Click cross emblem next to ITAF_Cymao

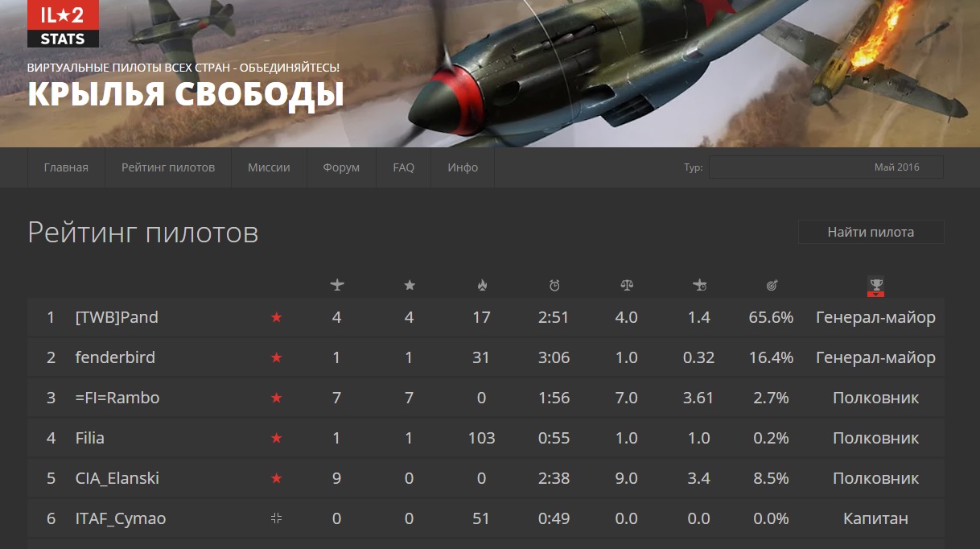click(x=277, y=518)
